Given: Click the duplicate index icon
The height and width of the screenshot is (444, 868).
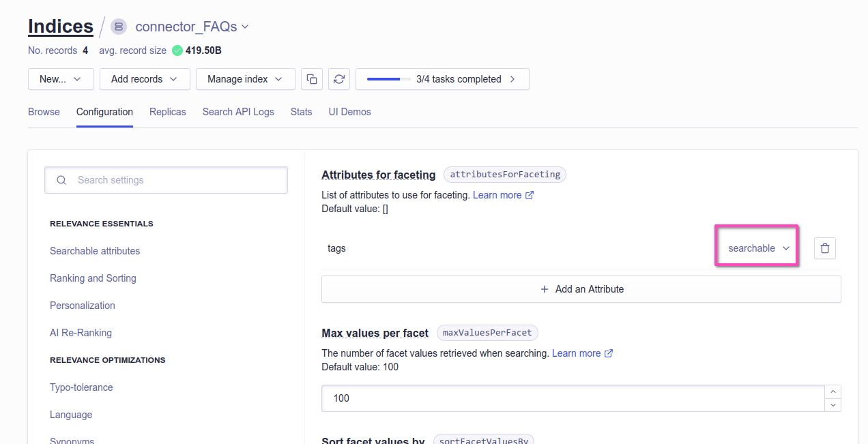Looking at the screenshot, I should click(x=312, y=78).
